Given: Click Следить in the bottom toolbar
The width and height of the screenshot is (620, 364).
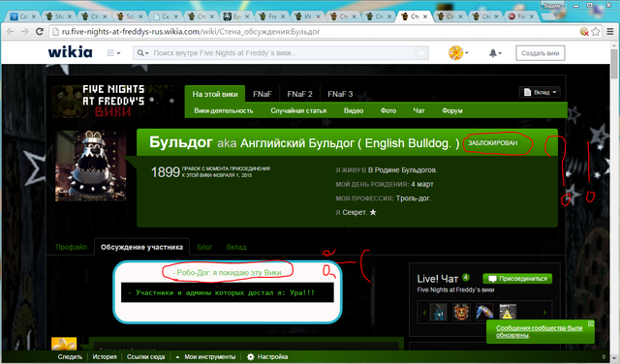Looking at the screenshot, I should (x=70, y=357).
